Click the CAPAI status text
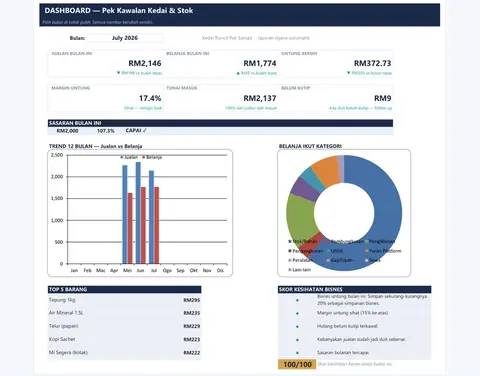 coord(136,130)
